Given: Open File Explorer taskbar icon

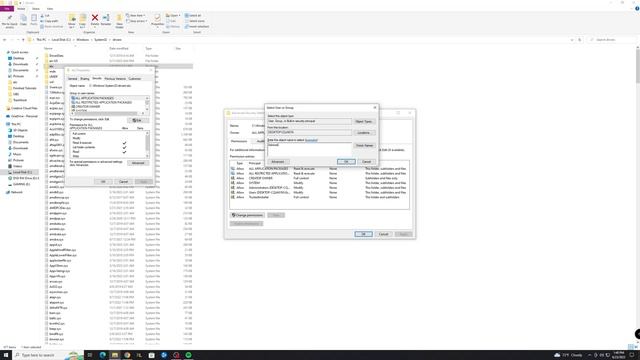Looking at the screenshot, I should point(115,355).
